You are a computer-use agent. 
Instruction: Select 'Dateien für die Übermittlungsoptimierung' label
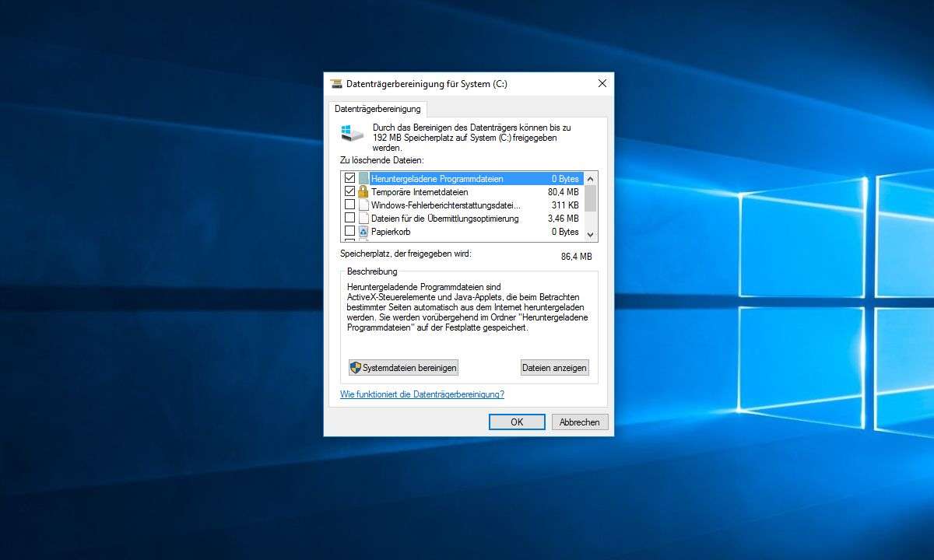[x=444, y=218]
